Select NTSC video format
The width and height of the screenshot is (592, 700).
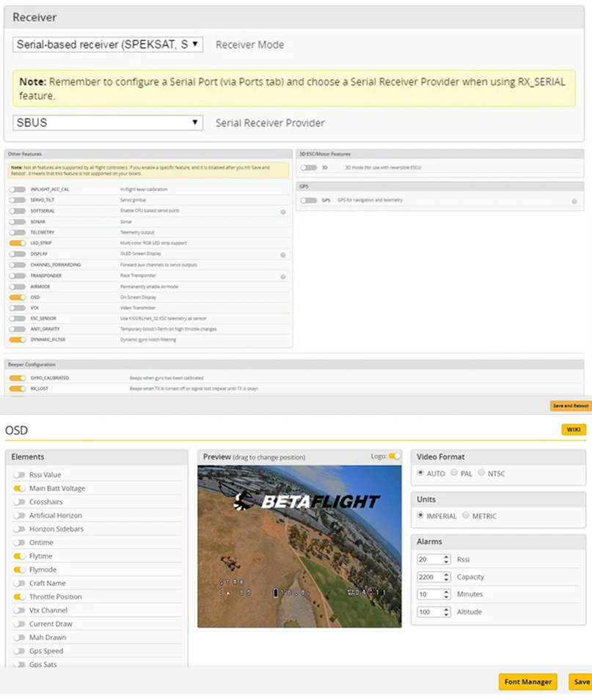coord(481,473)
